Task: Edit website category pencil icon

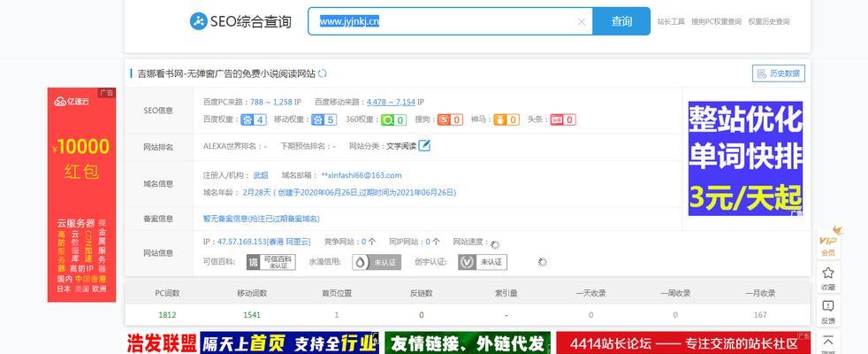Action: coord(424,146)
